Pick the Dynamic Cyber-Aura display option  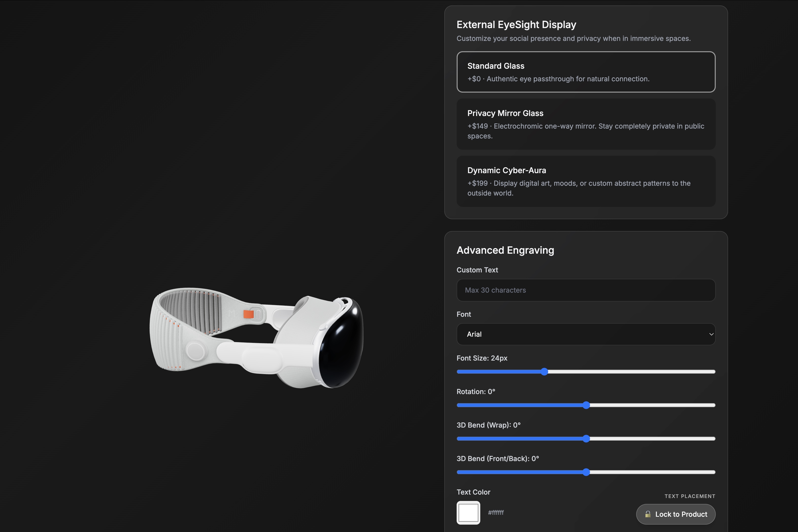click(586, 181)
